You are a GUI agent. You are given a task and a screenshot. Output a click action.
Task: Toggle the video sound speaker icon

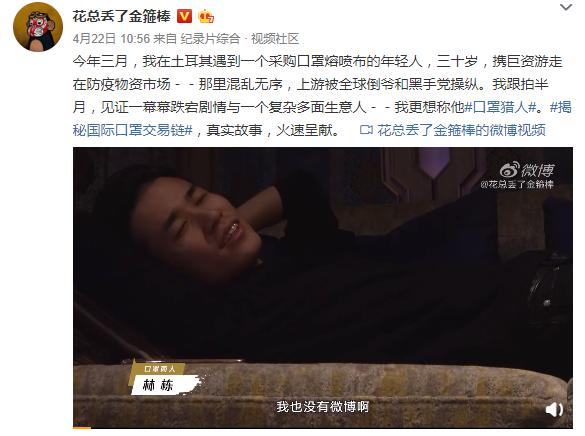pyautogui.click(x=554, y=410)
